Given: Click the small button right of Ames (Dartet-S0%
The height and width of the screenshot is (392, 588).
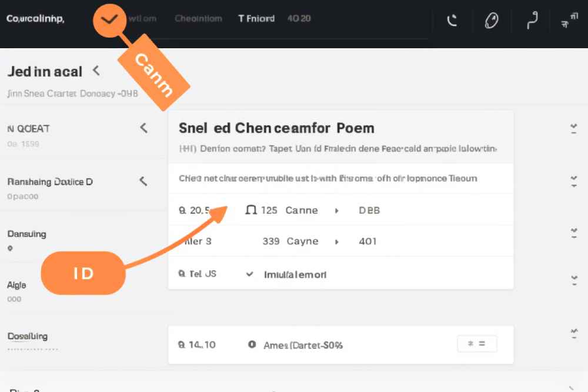Looking at the screenshot, I should 477,344.
